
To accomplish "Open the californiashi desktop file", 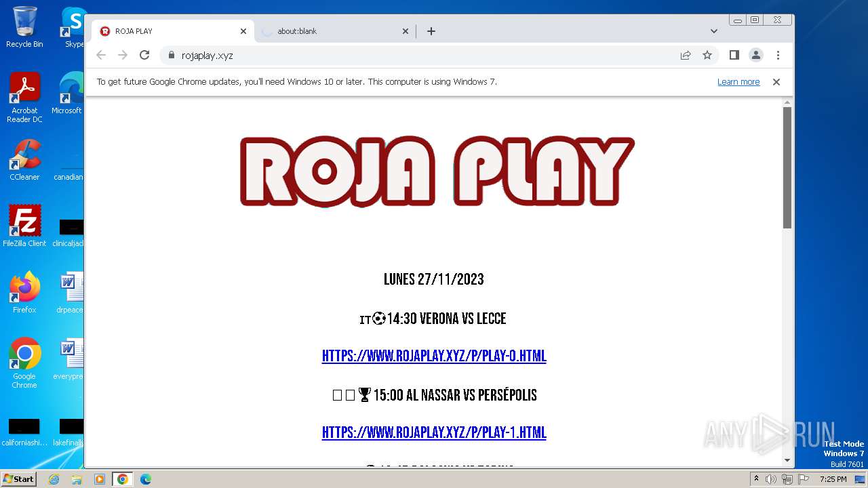I will coord(24,432).
